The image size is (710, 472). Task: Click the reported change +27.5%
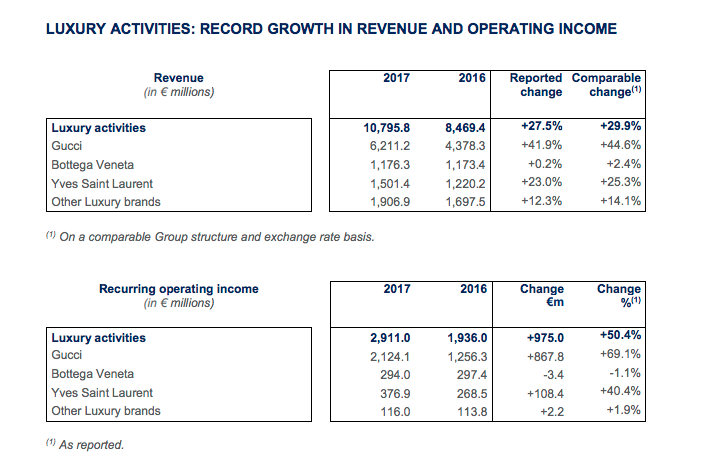[x=542, y=126]
